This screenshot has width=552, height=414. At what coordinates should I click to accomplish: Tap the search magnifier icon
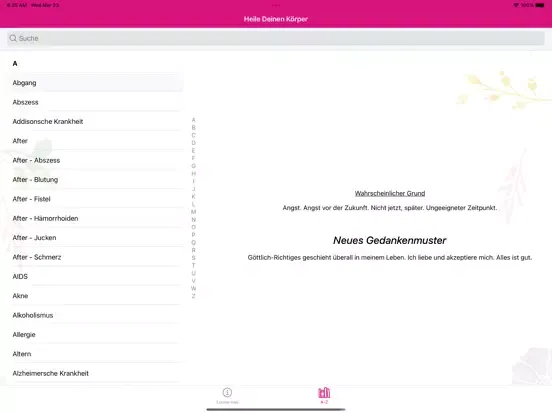pos(13,38)
